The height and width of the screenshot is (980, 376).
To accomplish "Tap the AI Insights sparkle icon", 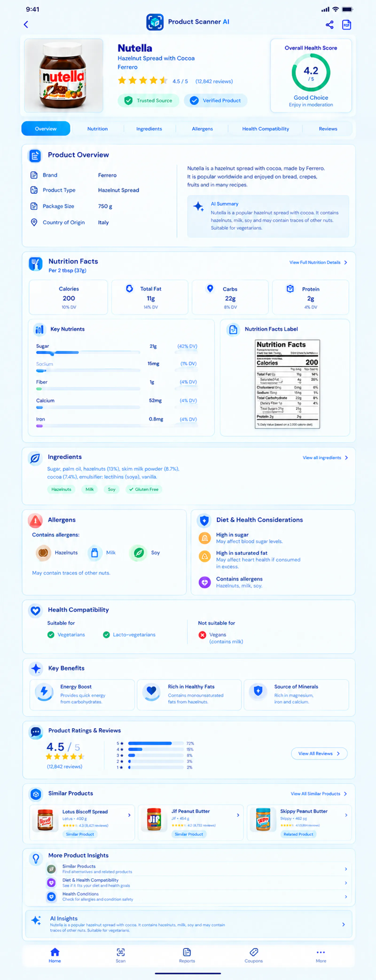I will [36, 920].
